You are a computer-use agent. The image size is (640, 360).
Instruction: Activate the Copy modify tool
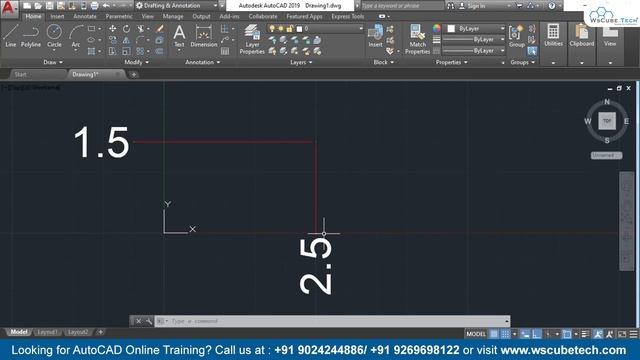112,40
